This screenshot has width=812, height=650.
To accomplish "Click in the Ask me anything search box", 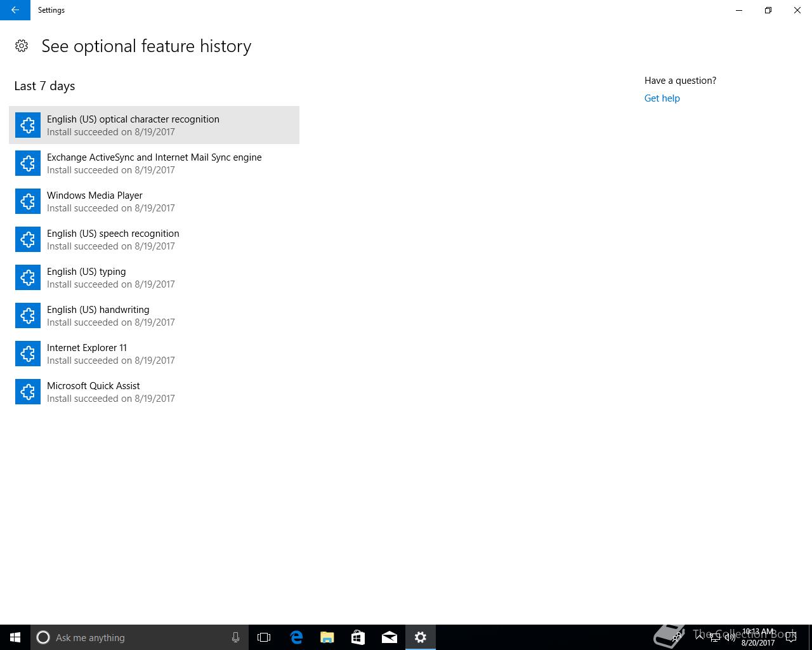I will click(x=140, y=637).
